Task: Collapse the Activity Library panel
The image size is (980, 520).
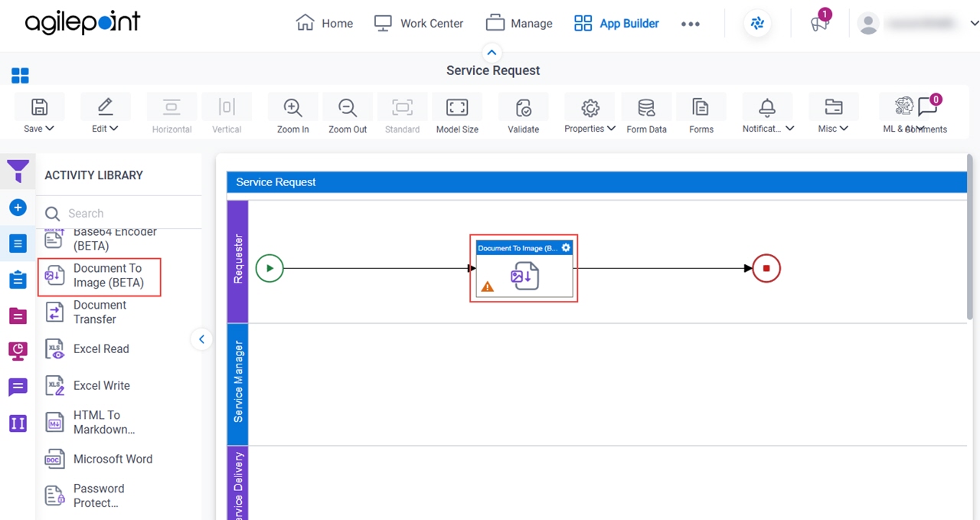Action: (201, 339)
